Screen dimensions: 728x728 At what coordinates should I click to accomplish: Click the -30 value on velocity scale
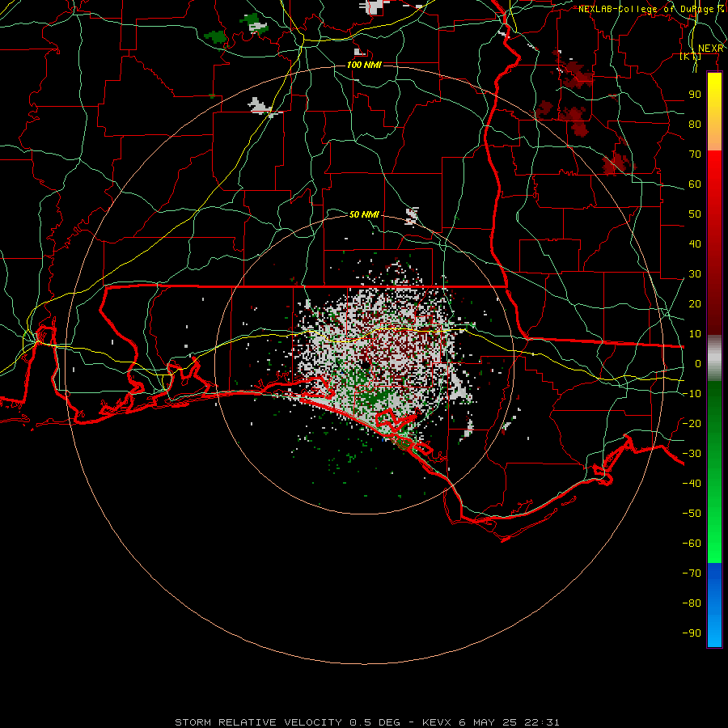pos(692,454)
